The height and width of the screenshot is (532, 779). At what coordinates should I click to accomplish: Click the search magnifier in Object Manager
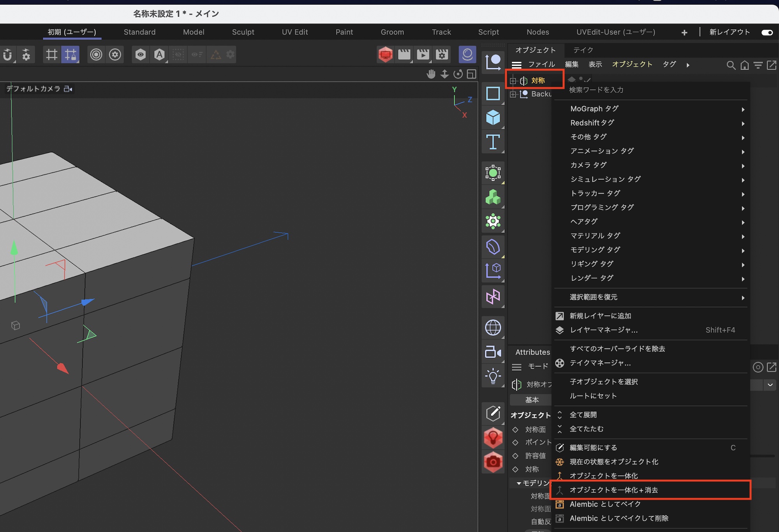point(731,65)
